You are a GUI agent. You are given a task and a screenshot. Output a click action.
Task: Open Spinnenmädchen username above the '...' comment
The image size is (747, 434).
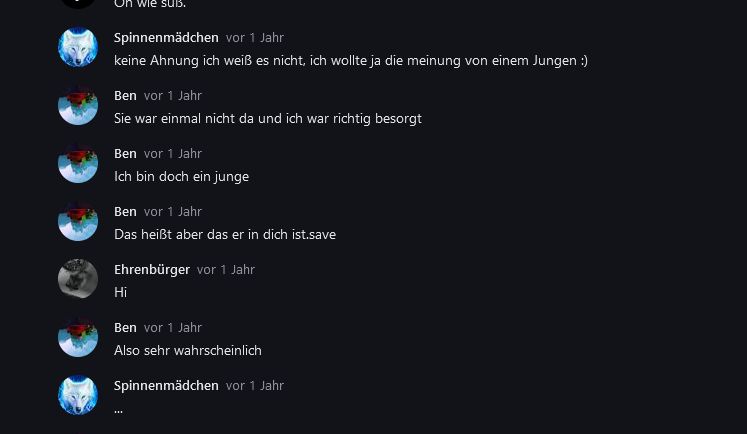pos(166,385)
